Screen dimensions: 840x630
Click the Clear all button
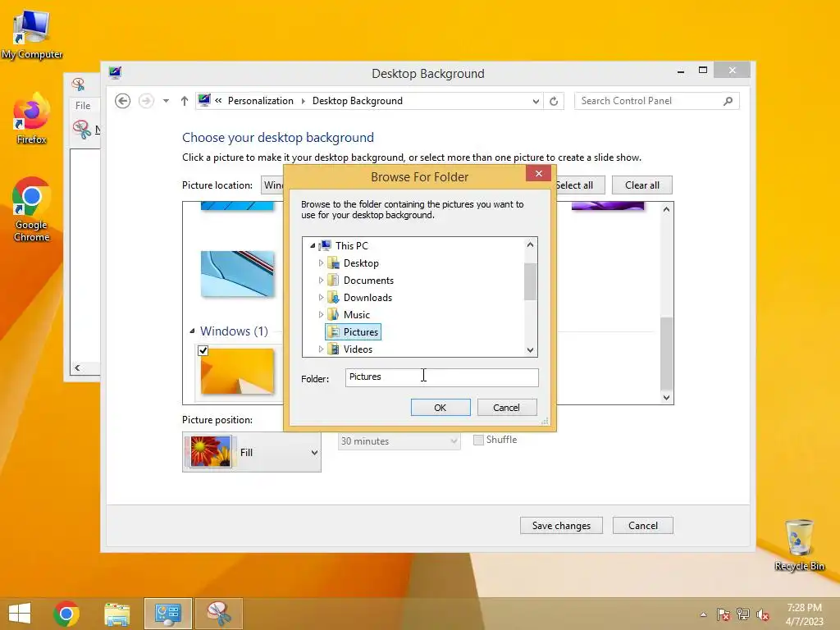(641, 185)
